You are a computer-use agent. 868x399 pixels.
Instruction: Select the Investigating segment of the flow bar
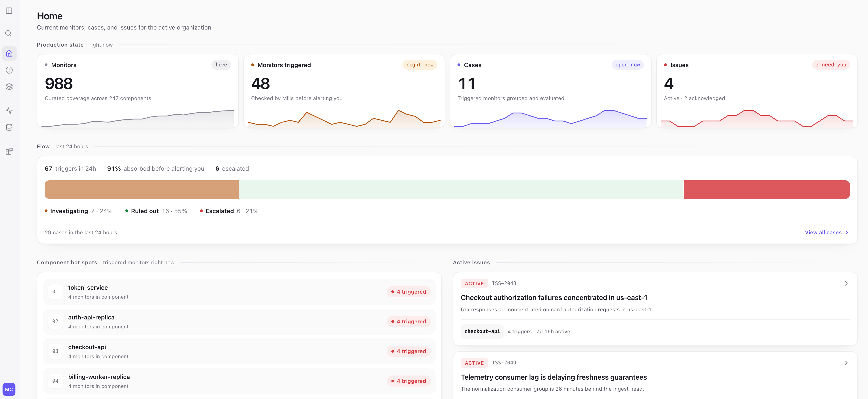click(142, 190)
